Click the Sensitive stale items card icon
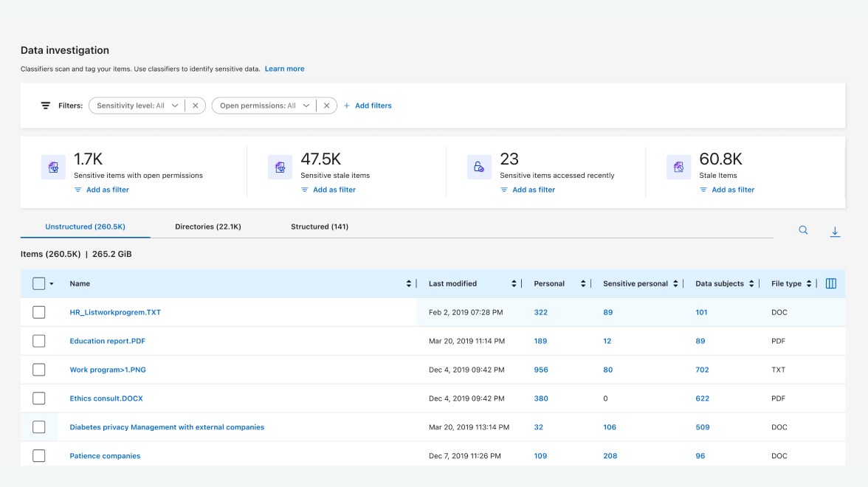 click(280, 167)
